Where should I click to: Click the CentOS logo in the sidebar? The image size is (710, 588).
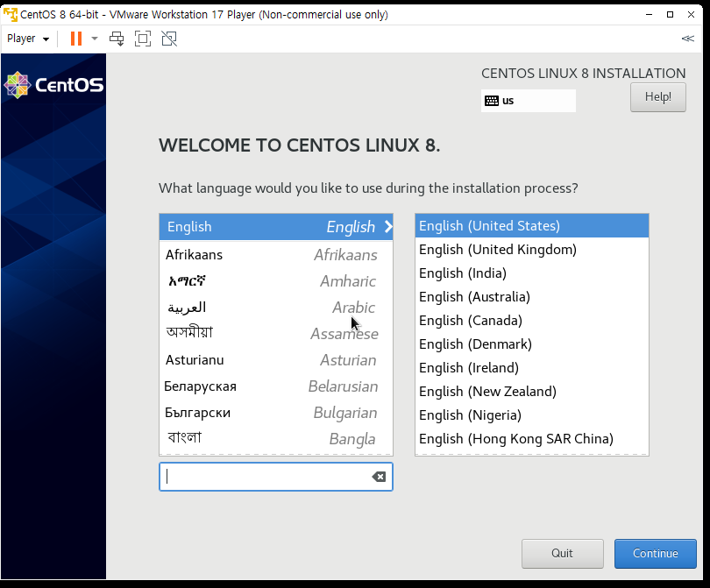click(53, 85)
